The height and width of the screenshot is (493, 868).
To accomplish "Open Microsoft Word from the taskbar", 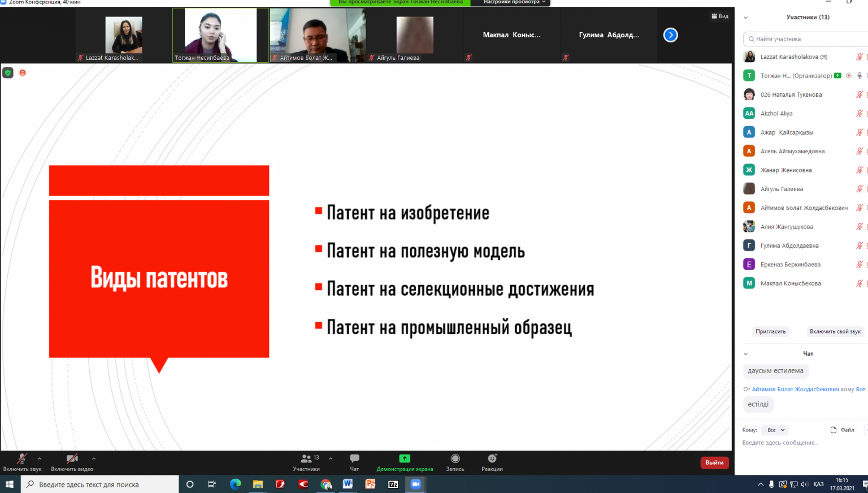I will pos(348,484).
